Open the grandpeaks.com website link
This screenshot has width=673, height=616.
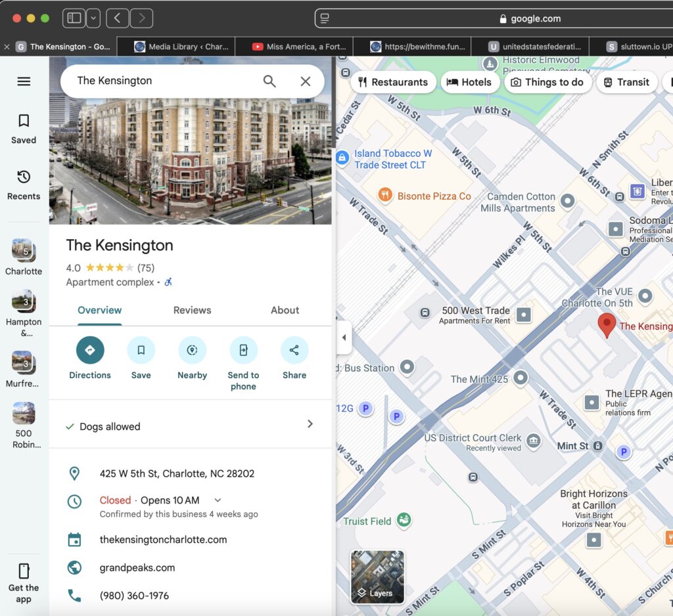pos(137,567)
